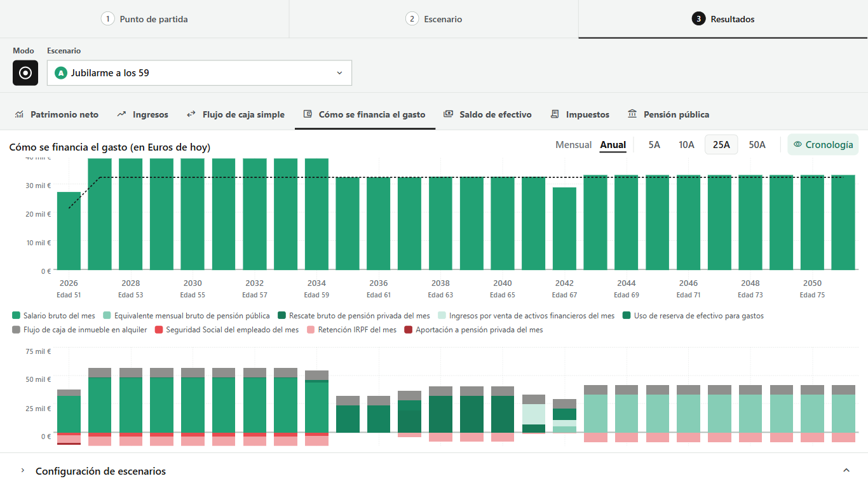The image size is (868, 488).
Task: Switch the view to Anual
Action: pos(613,145)
